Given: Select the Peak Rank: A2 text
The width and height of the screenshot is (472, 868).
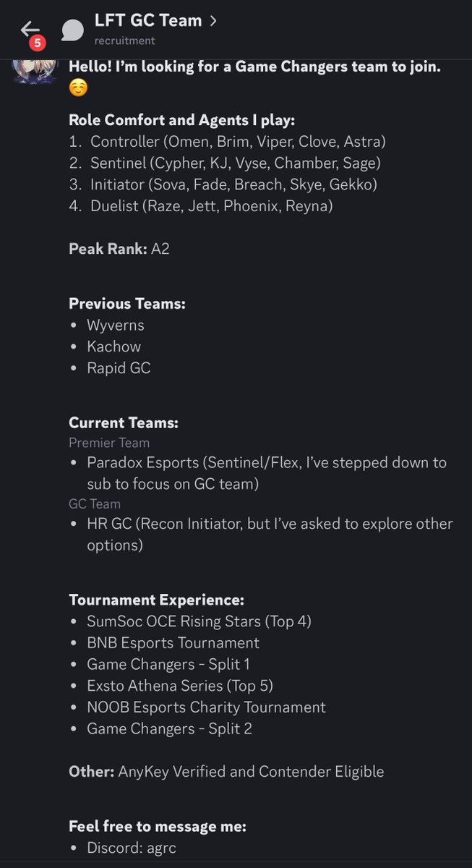Looking at the screenshot, I should pyautogui.click(x=119, y=250).
